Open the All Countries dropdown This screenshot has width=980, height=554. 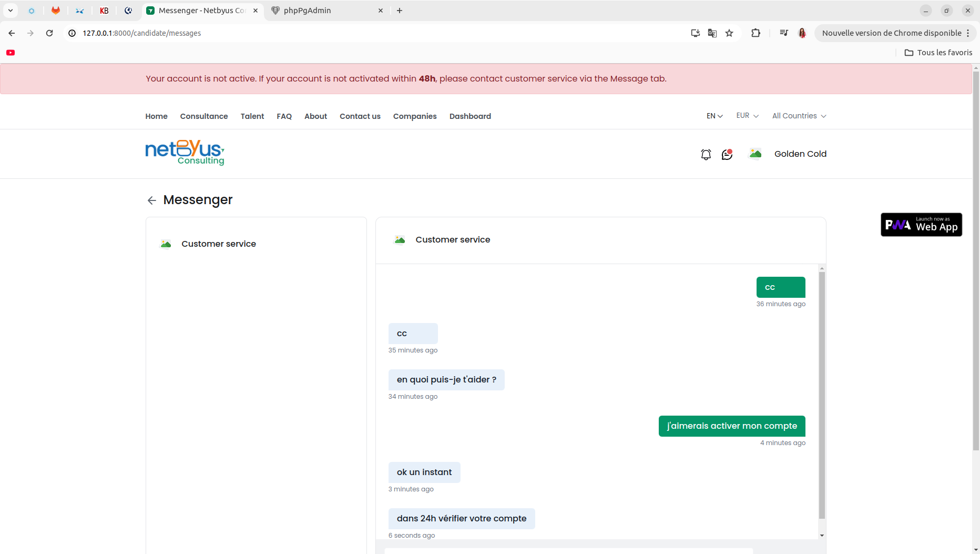799,116
